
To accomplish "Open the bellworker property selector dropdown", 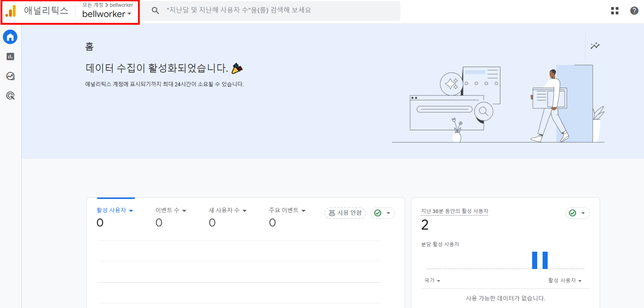I will tap(107, 14).
